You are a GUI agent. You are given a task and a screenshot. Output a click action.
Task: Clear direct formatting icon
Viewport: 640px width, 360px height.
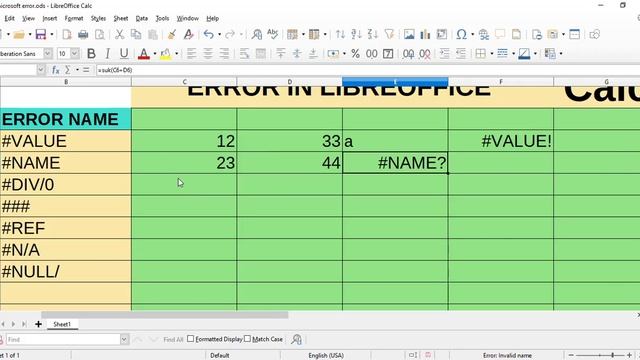(188, 34)
